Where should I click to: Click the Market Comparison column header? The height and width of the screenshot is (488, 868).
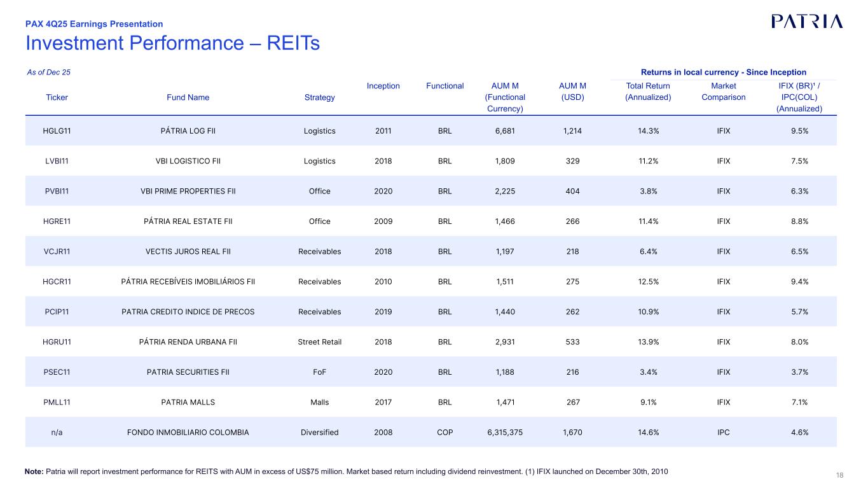click(x=723, y=91)
